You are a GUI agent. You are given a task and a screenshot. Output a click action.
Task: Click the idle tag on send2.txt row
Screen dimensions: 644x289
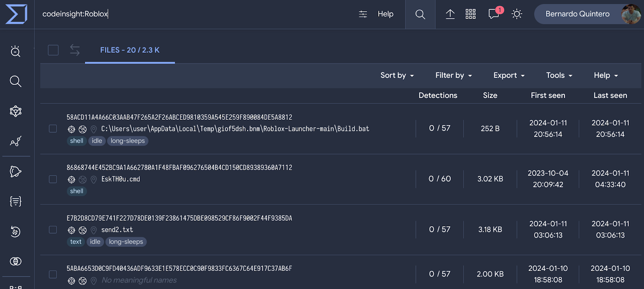95,242
